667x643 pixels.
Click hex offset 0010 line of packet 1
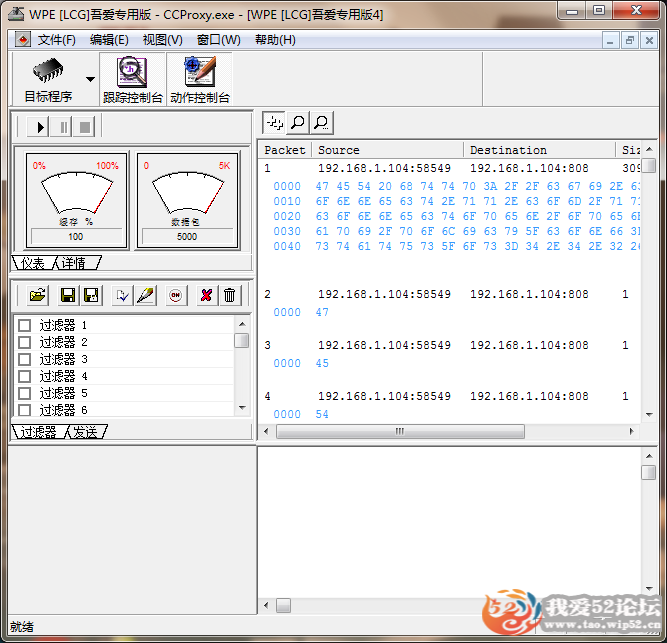click(x=455, y=202)
